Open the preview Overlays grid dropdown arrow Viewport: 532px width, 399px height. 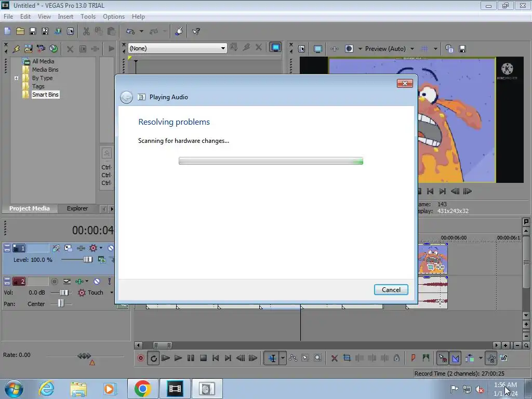click(435, 49)
